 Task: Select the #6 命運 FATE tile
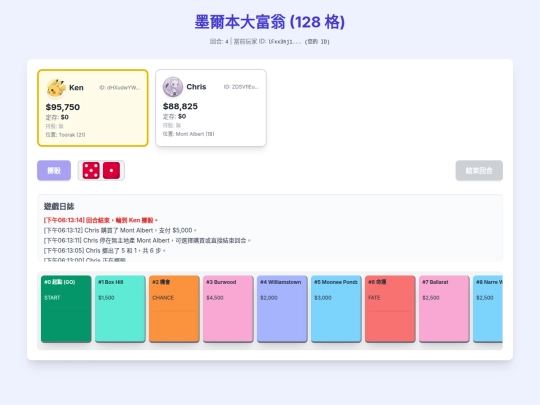pos(390,309)
